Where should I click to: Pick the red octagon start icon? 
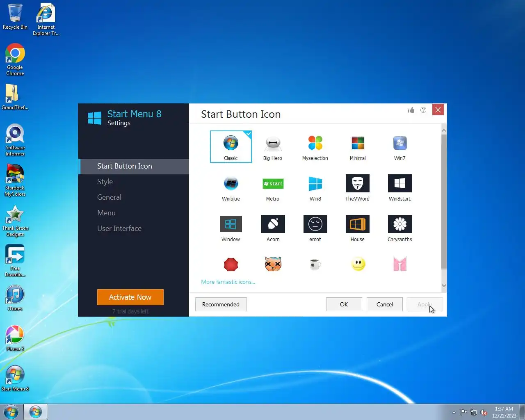point(231,265)
